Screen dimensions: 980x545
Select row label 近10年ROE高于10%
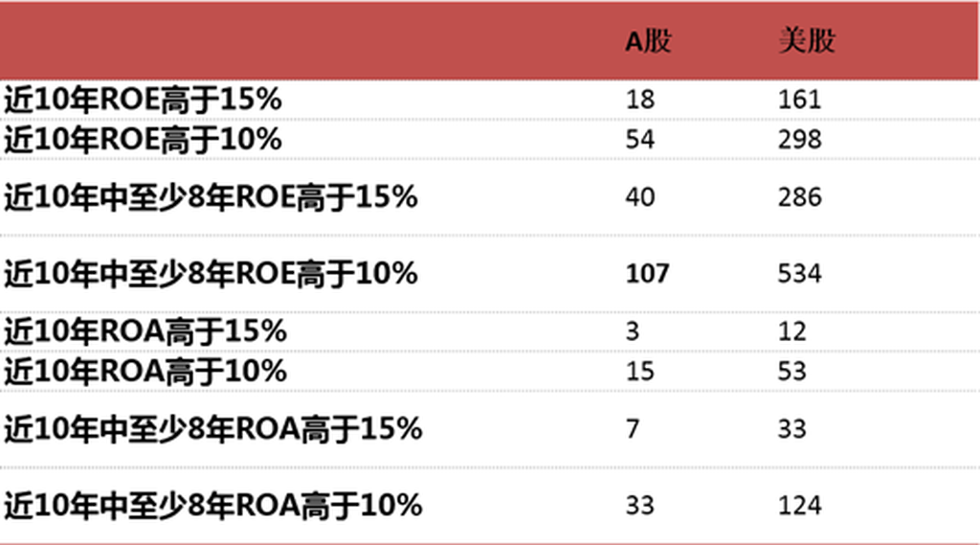tap(144, 139)
